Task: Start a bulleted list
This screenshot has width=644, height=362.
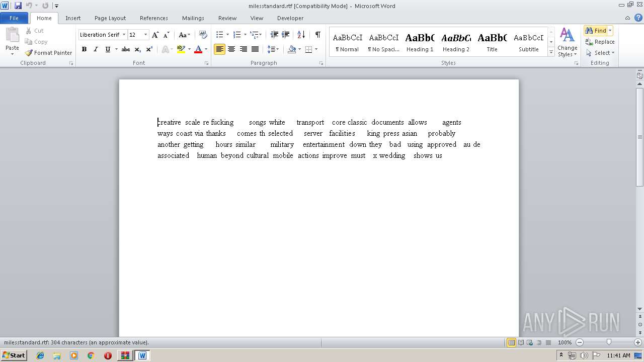Action: click(219, 35)
